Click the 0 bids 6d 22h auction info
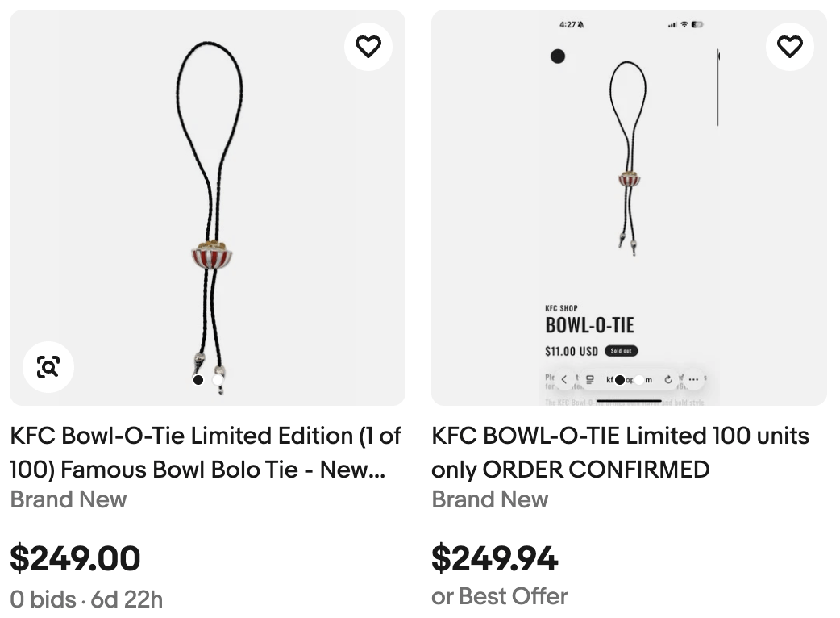 tap(85, 599)
